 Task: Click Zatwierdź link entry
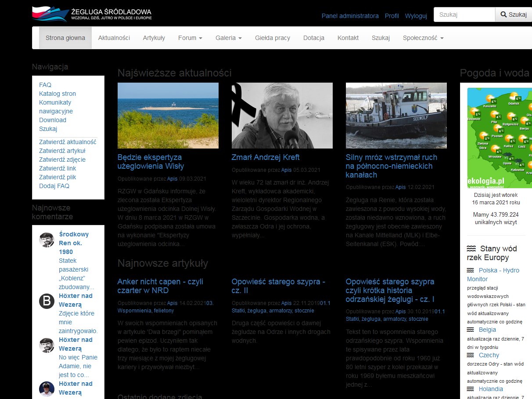tap(58, 168)
